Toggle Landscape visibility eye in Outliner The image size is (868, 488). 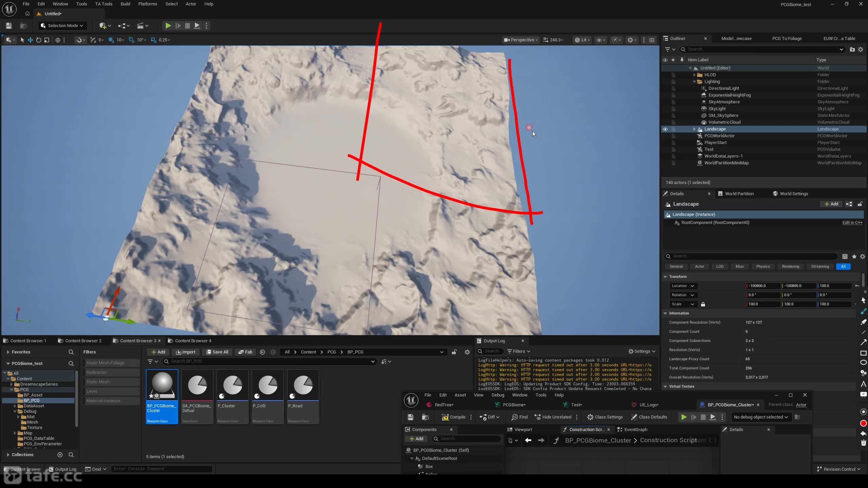[x=665, y=129]
